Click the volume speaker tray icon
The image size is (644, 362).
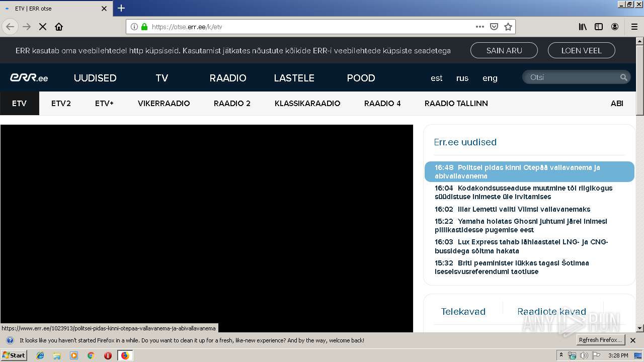(584, 355)
